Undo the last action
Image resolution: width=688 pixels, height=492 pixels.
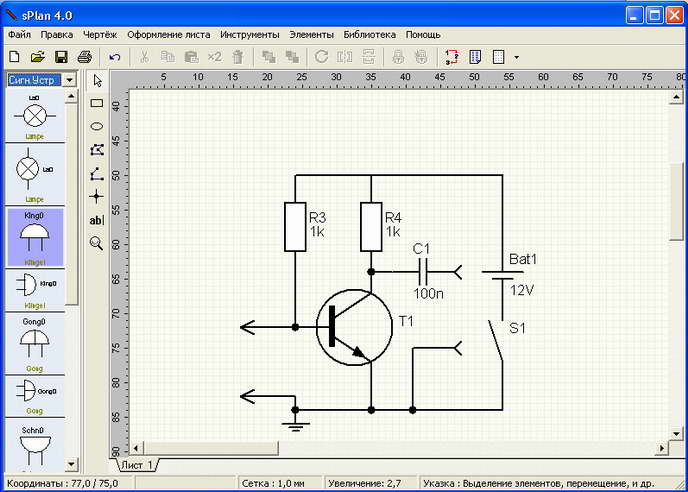coord(115,57)
